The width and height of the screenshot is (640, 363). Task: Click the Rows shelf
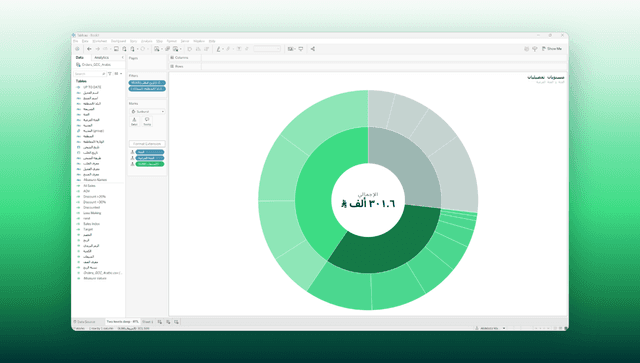(x=367, y=66)
